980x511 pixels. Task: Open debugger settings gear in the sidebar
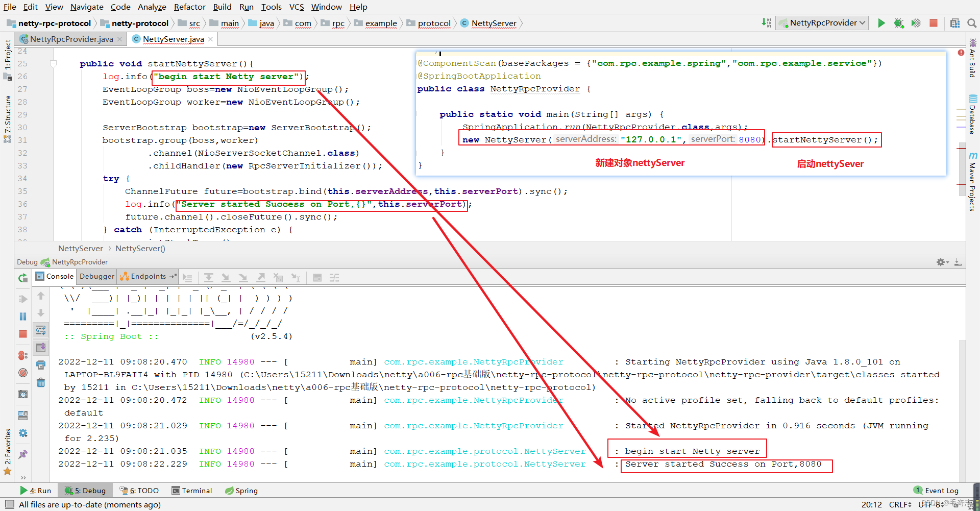(23, 433)
